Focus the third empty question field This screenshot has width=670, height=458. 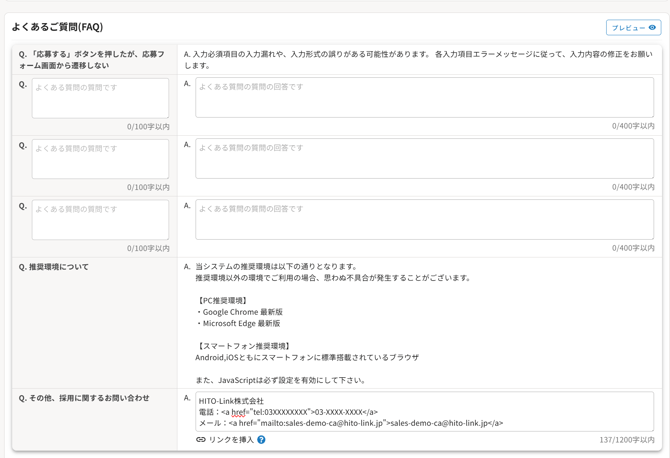100,220
